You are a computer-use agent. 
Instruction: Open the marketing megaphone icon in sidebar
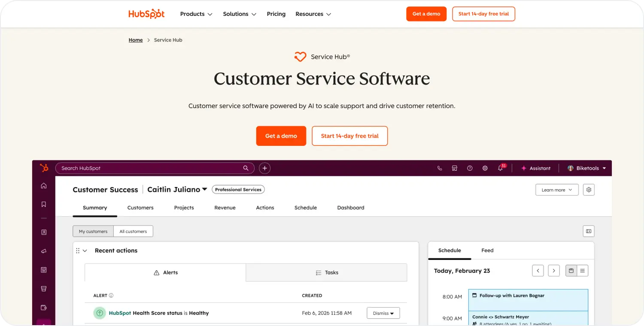pyautogui.click(x=44, y=251)
